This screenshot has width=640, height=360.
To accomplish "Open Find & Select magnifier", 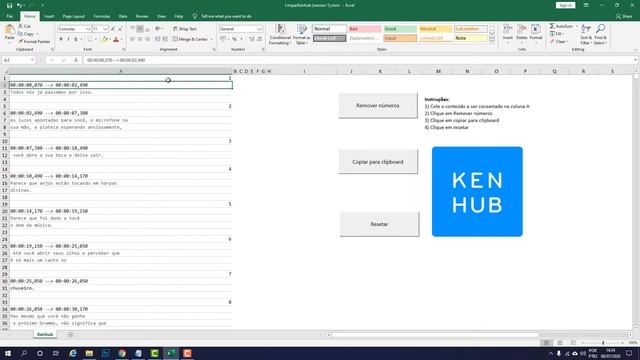I will coord(600,34).
